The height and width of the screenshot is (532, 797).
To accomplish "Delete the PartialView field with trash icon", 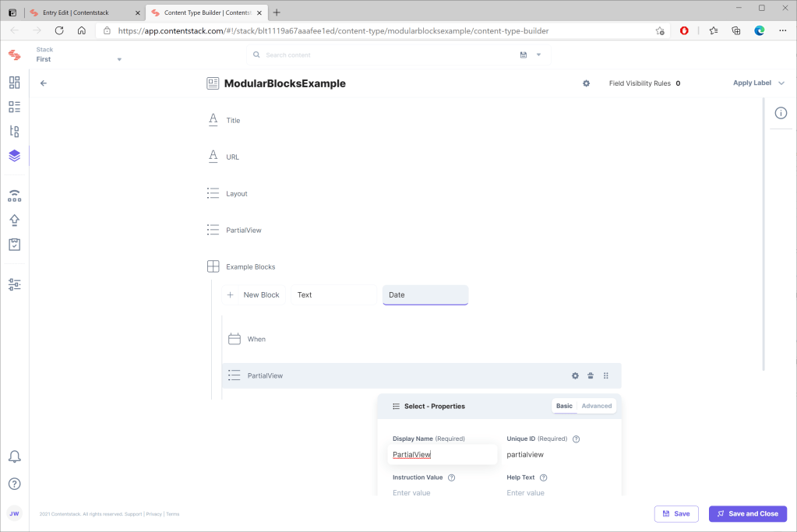I will (x=591, y=375).
